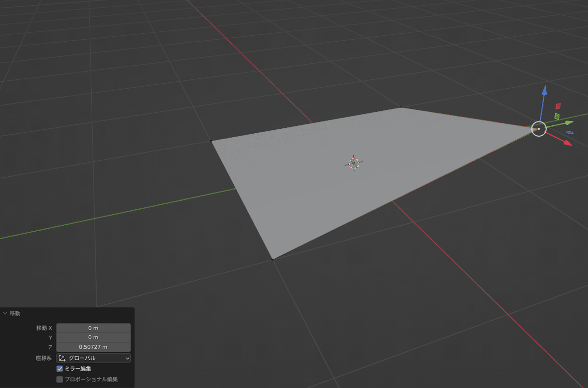Select the bottom-most vertex of the plane
Viewport: 588px width, 388px height.
(272, 259)
